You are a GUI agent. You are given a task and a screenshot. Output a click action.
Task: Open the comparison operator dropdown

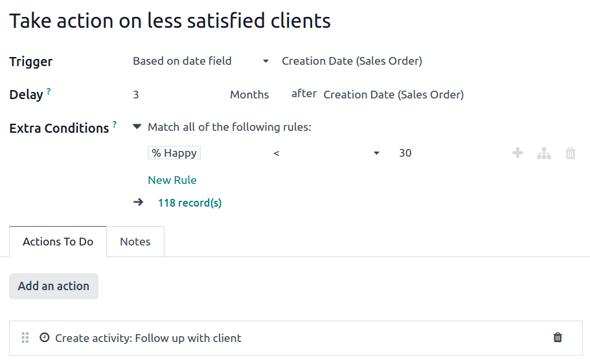[326, 154]
